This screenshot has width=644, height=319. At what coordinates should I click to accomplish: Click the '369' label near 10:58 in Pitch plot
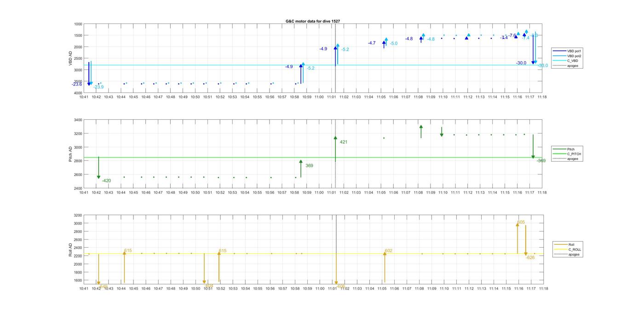click(309, 166)
